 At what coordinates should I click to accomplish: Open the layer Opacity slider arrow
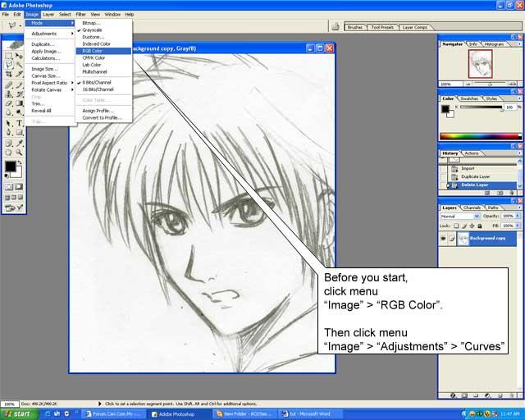518,216
